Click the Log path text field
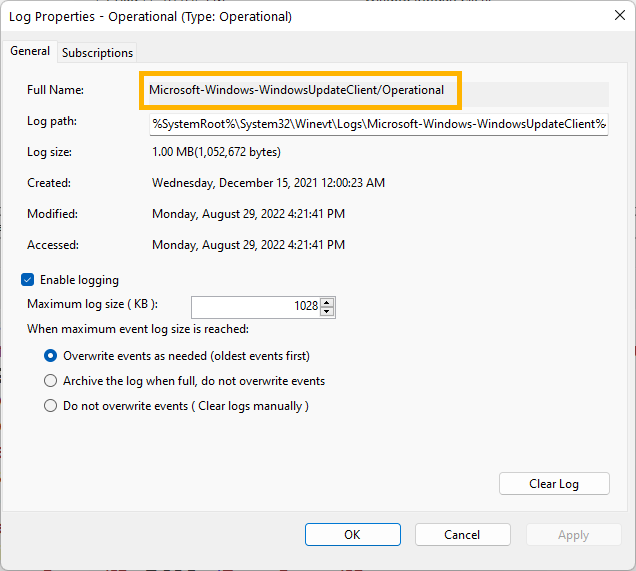 point(379,124)
